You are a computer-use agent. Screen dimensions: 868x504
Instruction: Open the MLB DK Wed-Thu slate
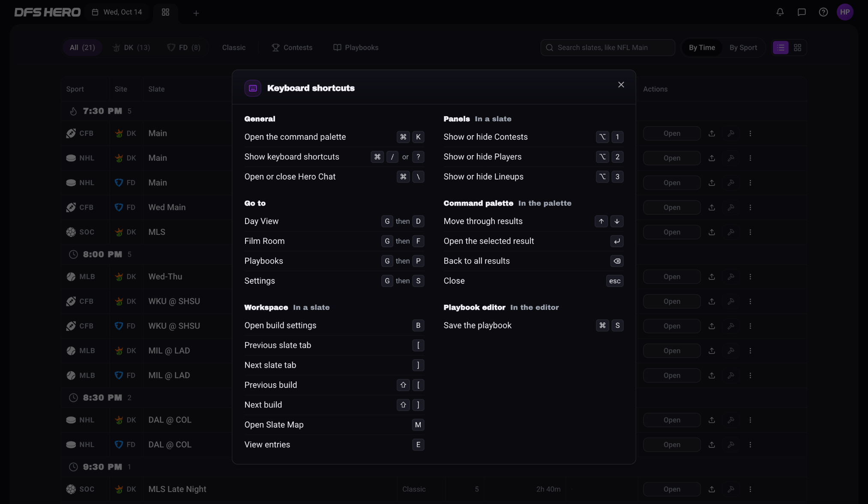click(672, 277)
